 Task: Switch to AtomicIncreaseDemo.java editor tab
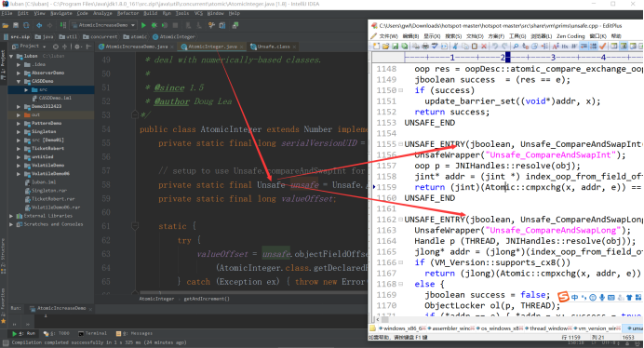(x=137, y=47)
